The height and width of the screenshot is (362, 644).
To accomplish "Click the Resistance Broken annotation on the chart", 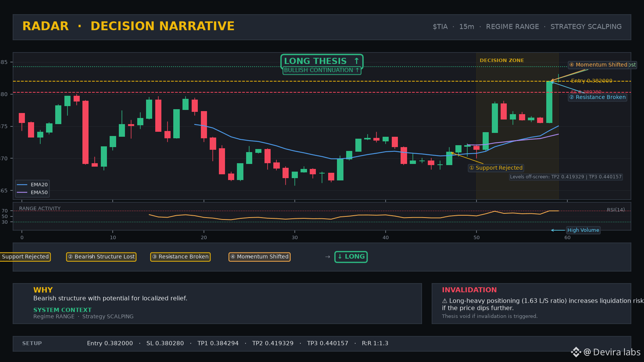I will click(598, 97).
